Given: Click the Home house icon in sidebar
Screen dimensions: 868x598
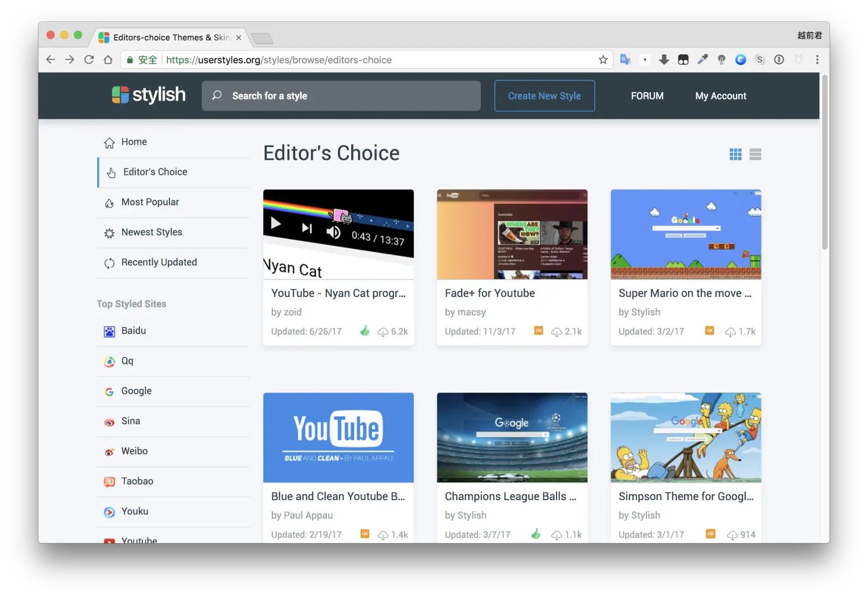Looking at the screenshot, I should click(x=109, y=142).
